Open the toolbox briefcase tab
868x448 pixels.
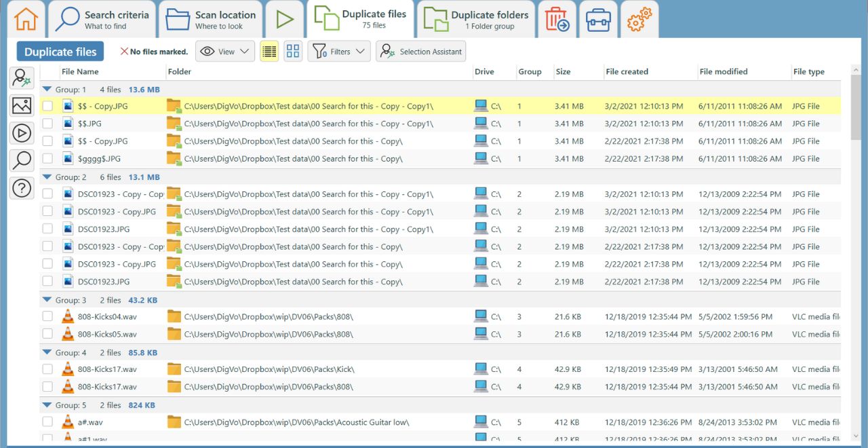click(598, 19)
